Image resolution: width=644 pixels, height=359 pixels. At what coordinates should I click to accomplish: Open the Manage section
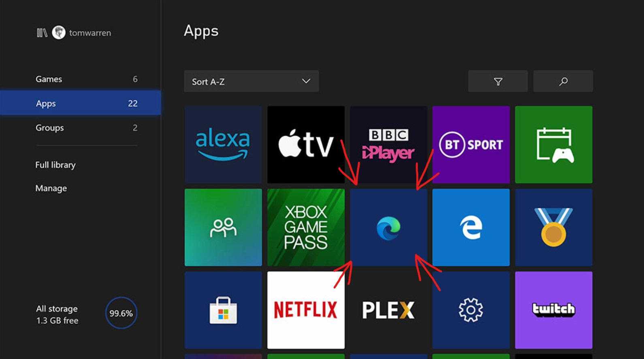coord(51,188)
